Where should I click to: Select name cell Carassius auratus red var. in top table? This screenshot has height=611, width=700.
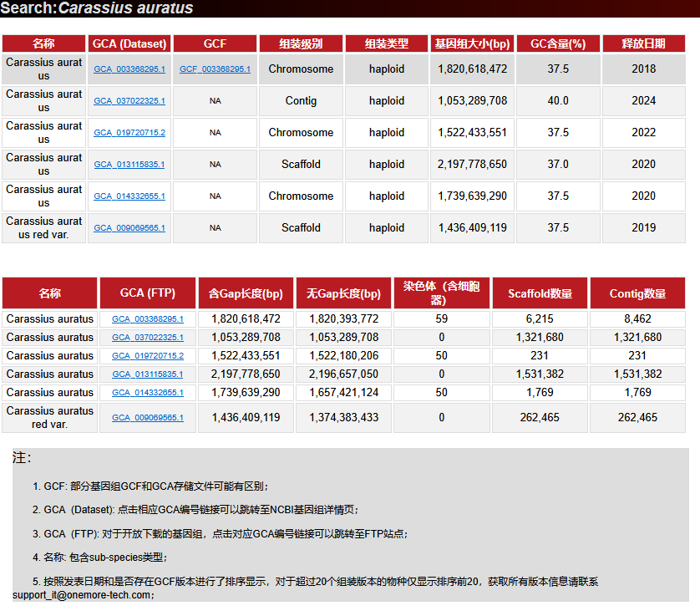pos(43,228)
